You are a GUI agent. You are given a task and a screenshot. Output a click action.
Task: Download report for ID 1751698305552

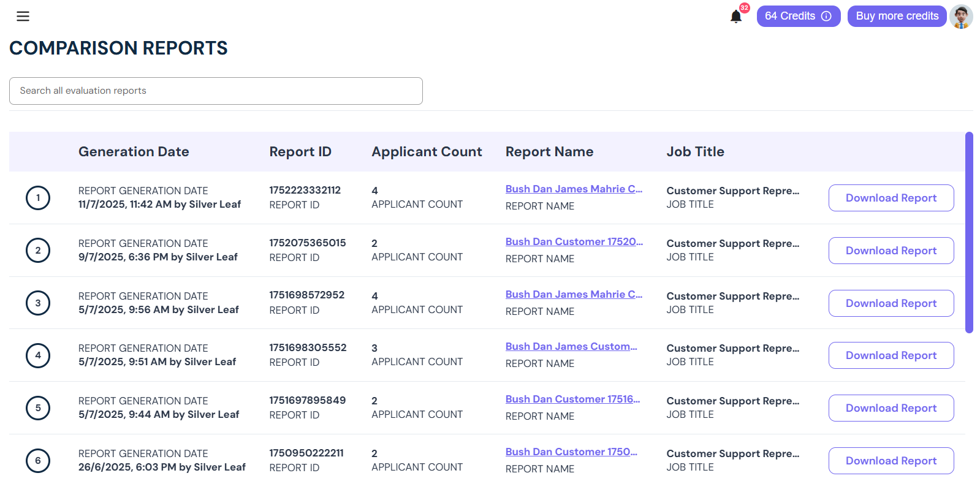[x=891, y=355]
